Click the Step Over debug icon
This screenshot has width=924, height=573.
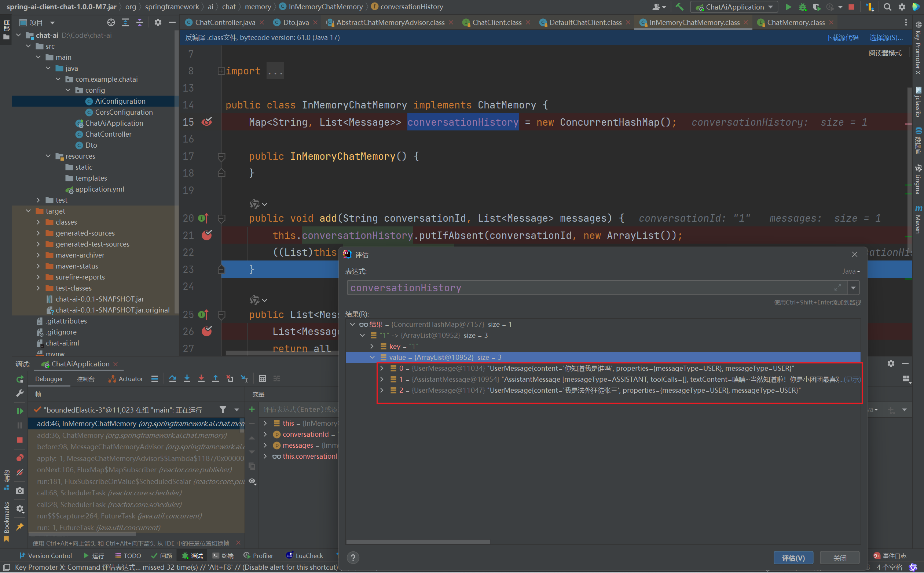[x=172, y=378]
